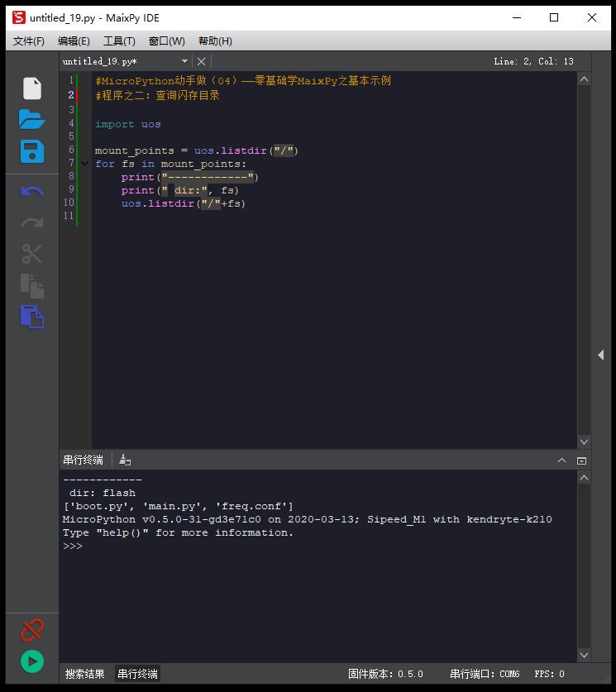Click the uos.listdir("/"+fs) line
Screen dimensions: 616x692
click(x=183, y=203)
